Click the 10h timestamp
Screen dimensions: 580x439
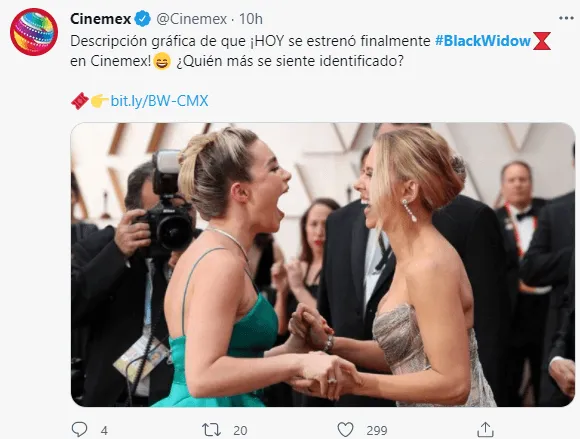pos(250,19)
